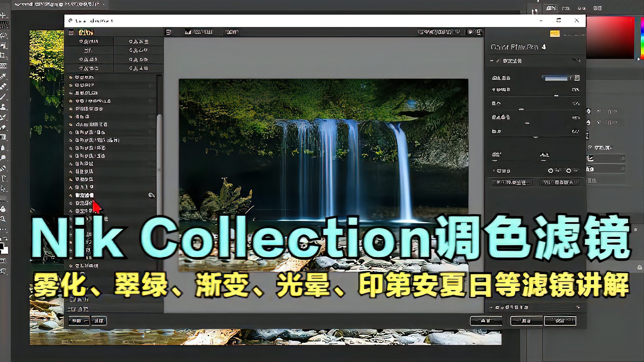Click the Save Recipe button in right panel
This screenshot has width=644, height=362.
(559, 182)
